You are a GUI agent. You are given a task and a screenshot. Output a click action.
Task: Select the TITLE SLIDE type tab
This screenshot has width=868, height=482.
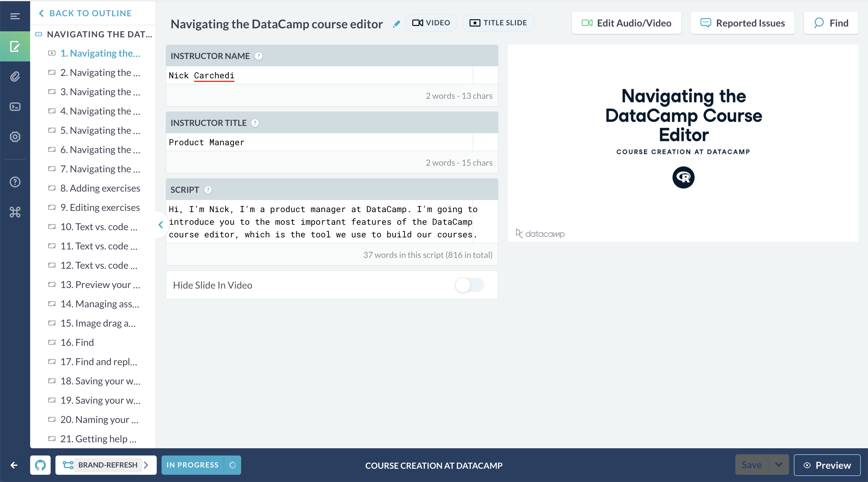tap(498, 23)
